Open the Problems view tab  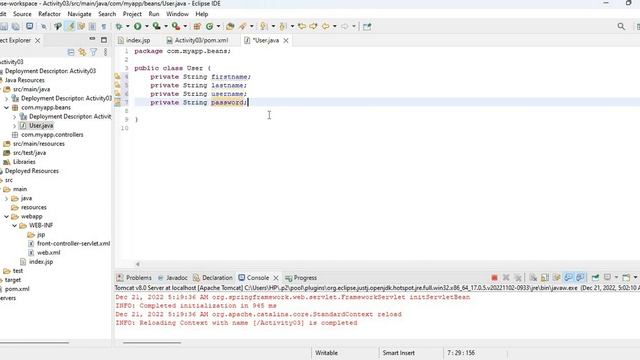pyautogui.click(x=134, y=278)
